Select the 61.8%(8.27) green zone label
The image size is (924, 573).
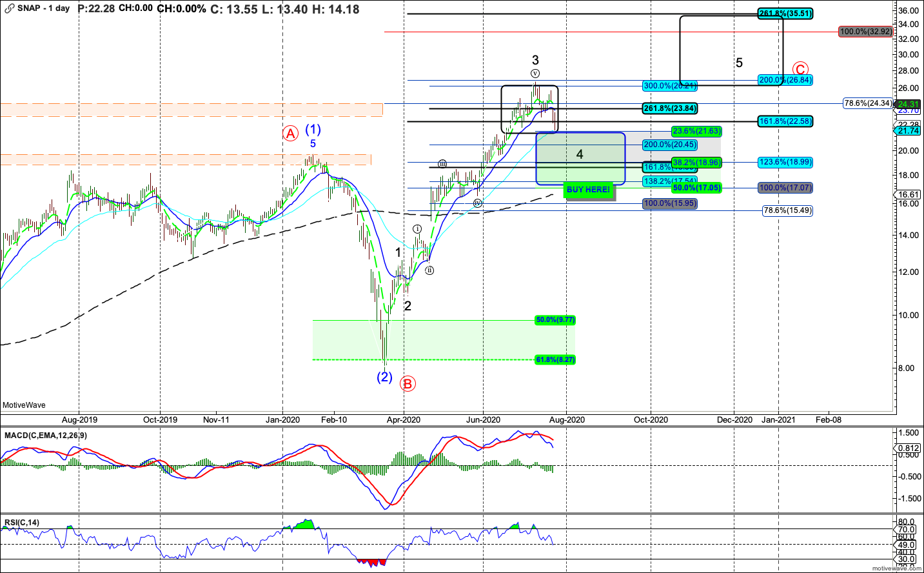pyautogui.click(x=555, y=359)
